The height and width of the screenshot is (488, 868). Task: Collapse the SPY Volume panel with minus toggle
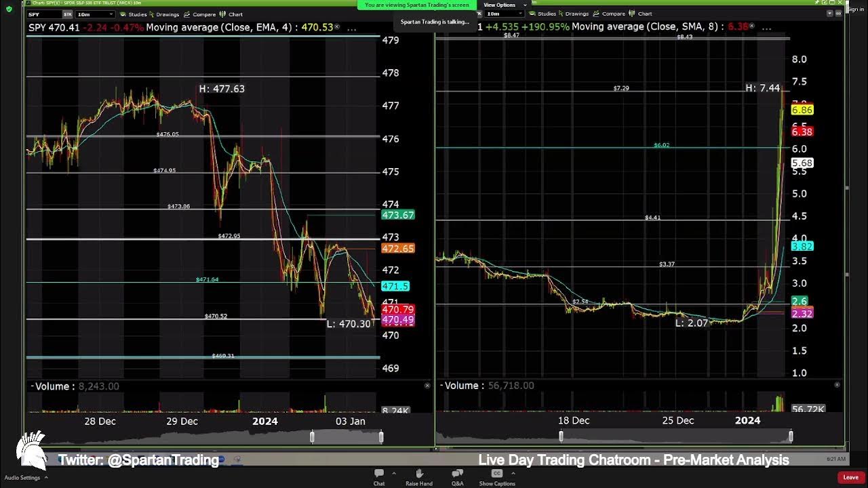[x=32, y=386]
